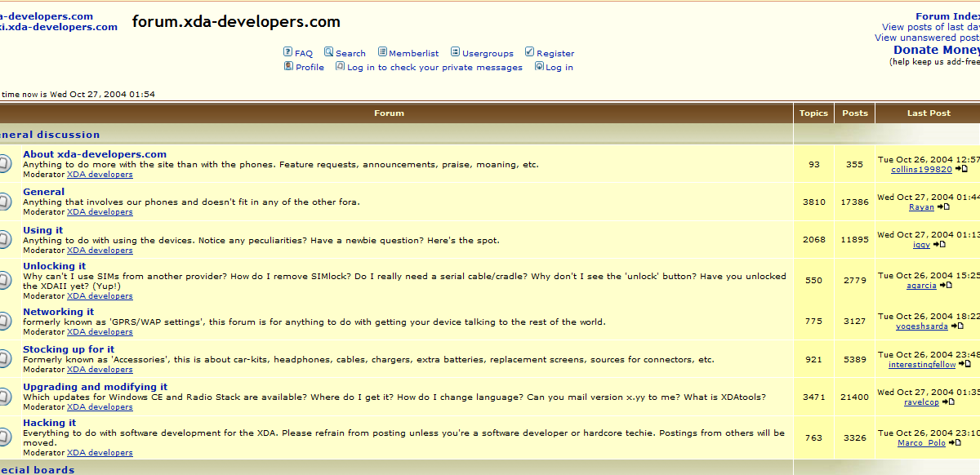Screen dimensions: 980x475
Task: Open the FAQ icon in the header
Action: (287, 52)
